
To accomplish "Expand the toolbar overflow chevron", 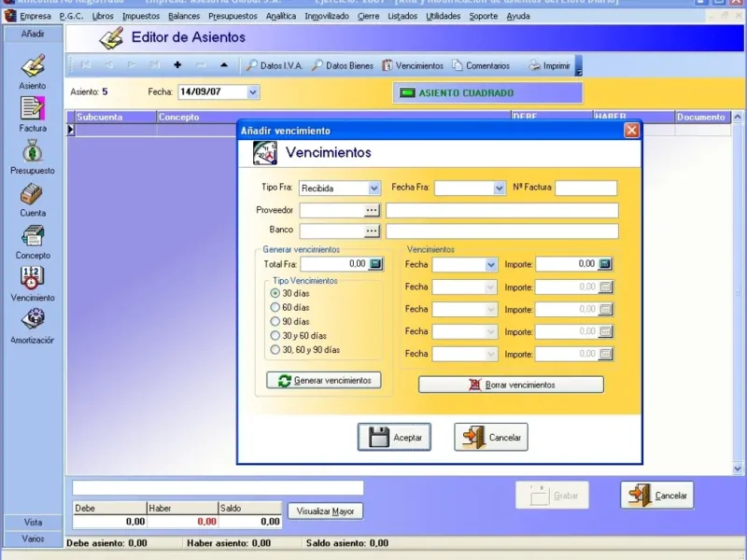I will 579,66.
